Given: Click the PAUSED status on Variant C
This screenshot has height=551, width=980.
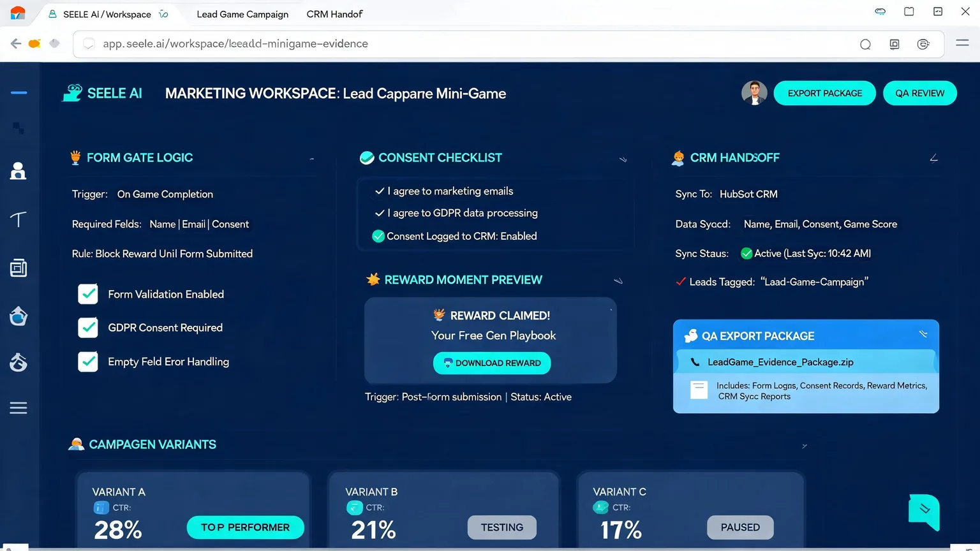Looking at the screenshot, I should pyautogui.click(x=740, y=527).
